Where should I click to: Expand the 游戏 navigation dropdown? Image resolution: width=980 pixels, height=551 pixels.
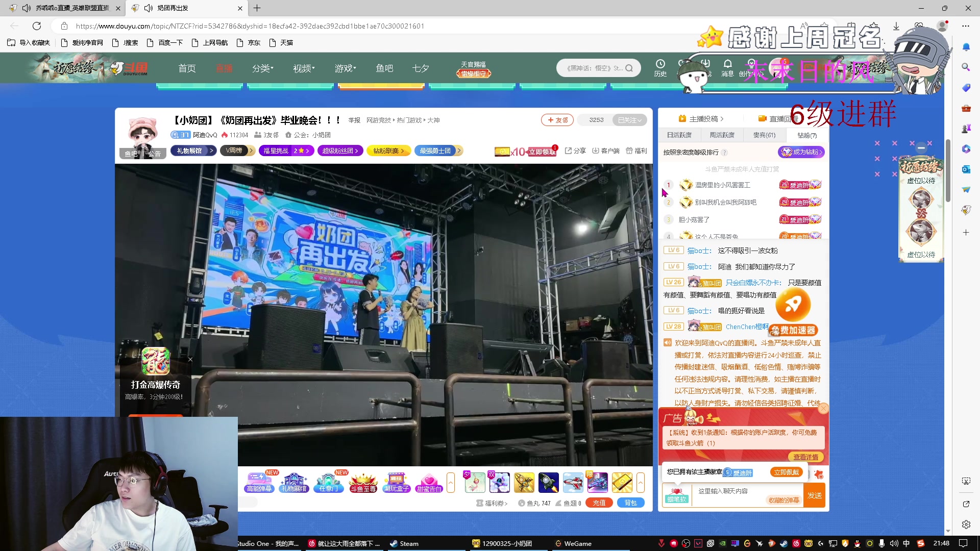click(x=346, y=68)
